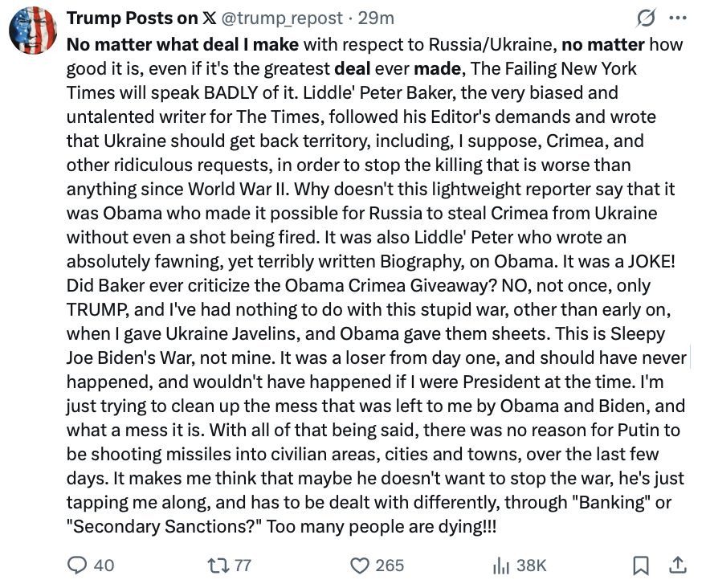This screenshot has height=588, width=706.
Task: Open the reply speech bubble icon
Action: point(77,566)
